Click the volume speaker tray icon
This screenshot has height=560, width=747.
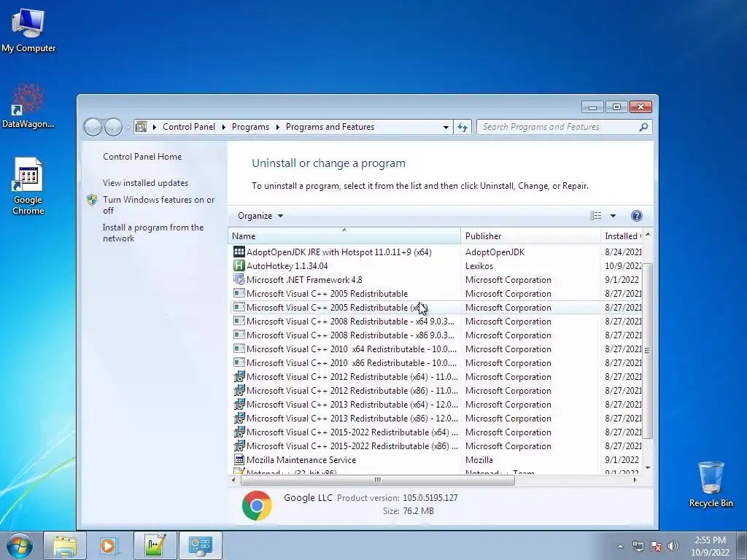[673, 546]
